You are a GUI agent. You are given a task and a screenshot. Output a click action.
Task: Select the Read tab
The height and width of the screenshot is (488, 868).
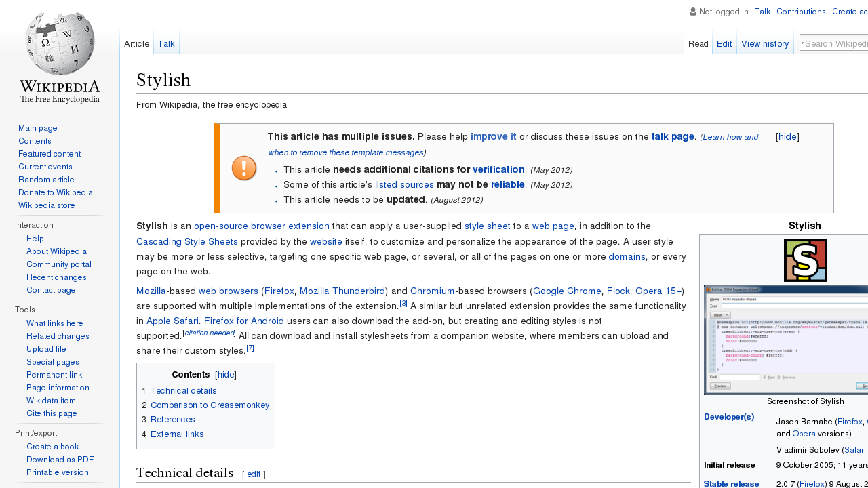pyautogui.click(x=698, y=44)
